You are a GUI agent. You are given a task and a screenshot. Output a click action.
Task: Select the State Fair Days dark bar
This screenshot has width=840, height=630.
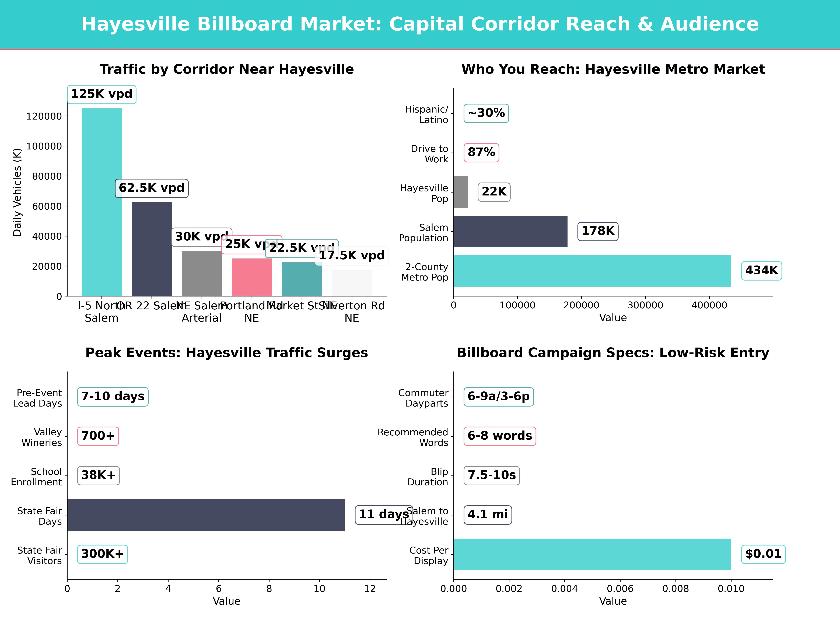click(206, 515)
